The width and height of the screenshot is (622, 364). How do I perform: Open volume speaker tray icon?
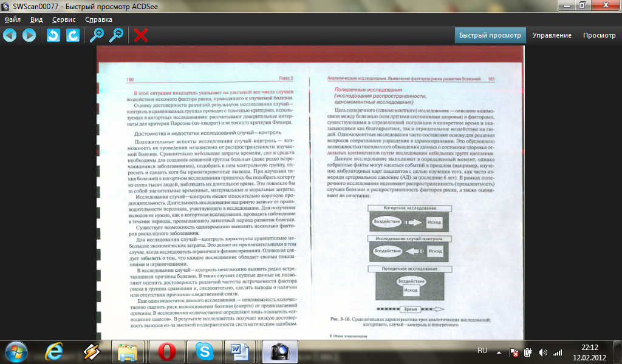(x=542, y=352)
